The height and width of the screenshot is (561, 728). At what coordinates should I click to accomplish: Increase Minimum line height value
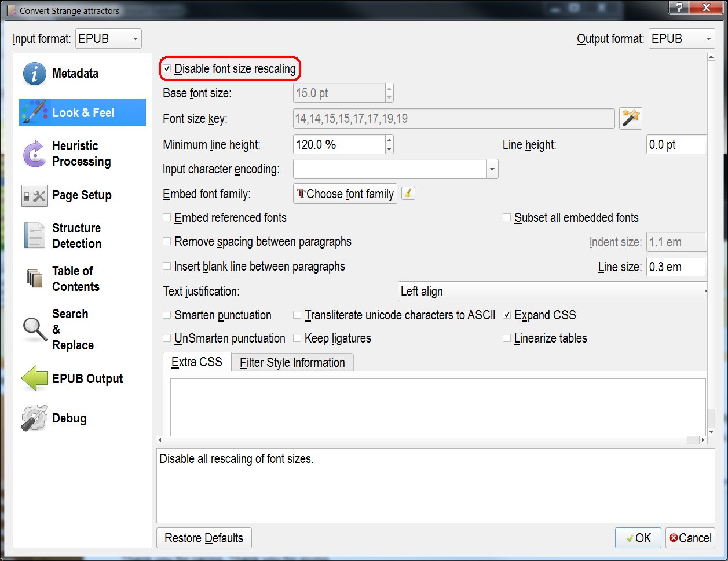[x=389, y=140]
